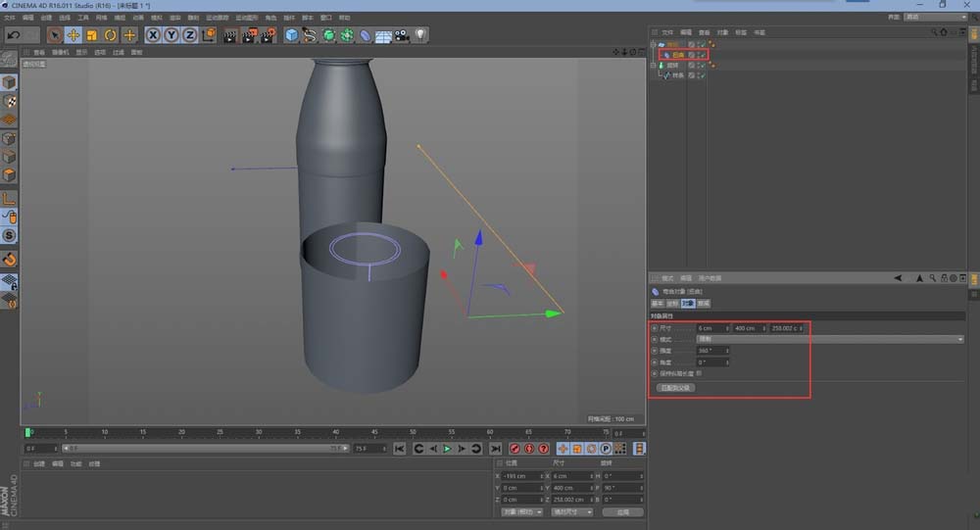Viewport: 980px width, 530px height.
Task: Open the 对象(相对) coordinate dropdown
Action: pyautogui.click(x=522, y=511)
